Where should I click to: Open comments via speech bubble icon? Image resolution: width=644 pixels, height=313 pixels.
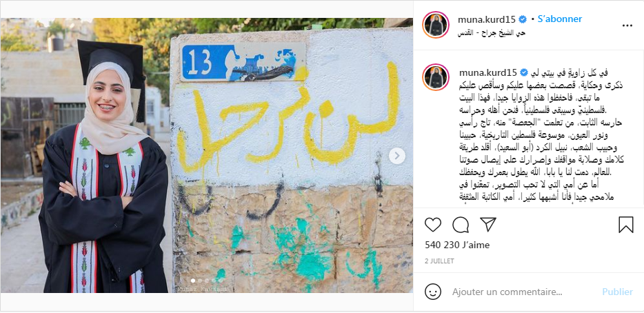[x=461, y=225]
